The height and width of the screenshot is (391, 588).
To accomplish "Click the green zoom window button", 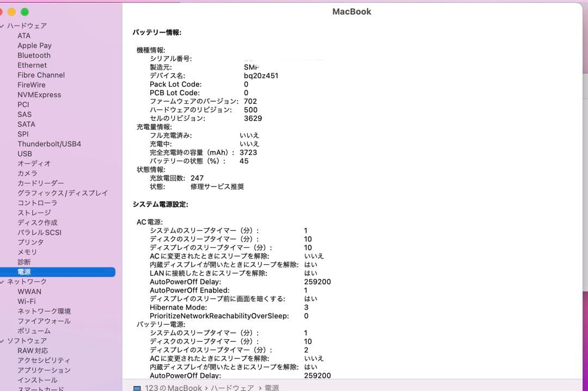I will (24, 12).
